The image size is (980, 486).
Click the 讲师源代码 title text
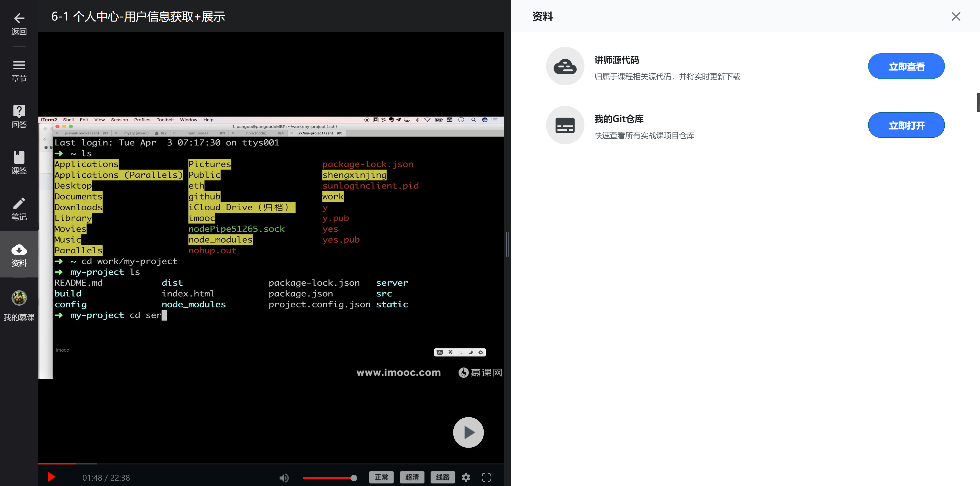click(x=616, y=60)
